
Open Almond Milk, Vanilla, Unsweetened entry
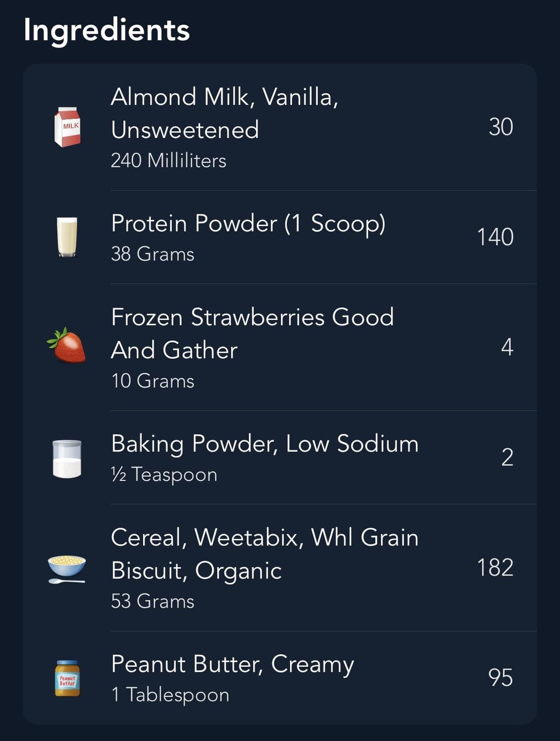tap(280, 127)
